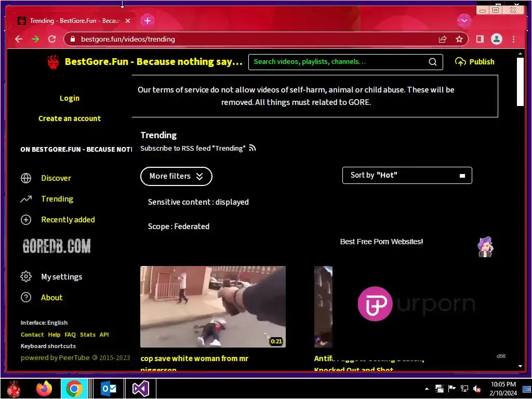Open the Chrome three-dot menu
The height and width of the screenshot is (399, 532).
(513, 39)
